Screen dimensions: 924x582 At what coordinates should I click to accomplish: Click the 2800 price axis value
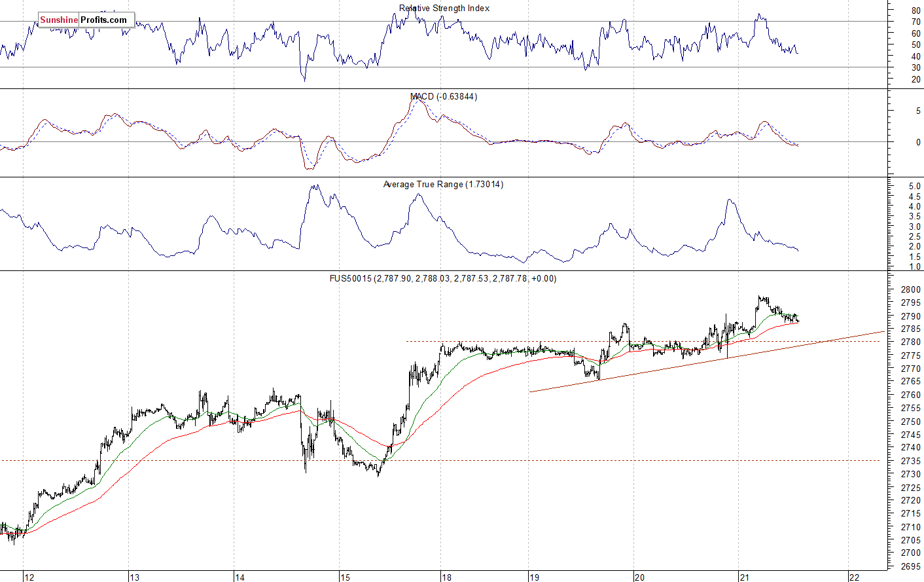pyautogui.click(x=910, y=289)
